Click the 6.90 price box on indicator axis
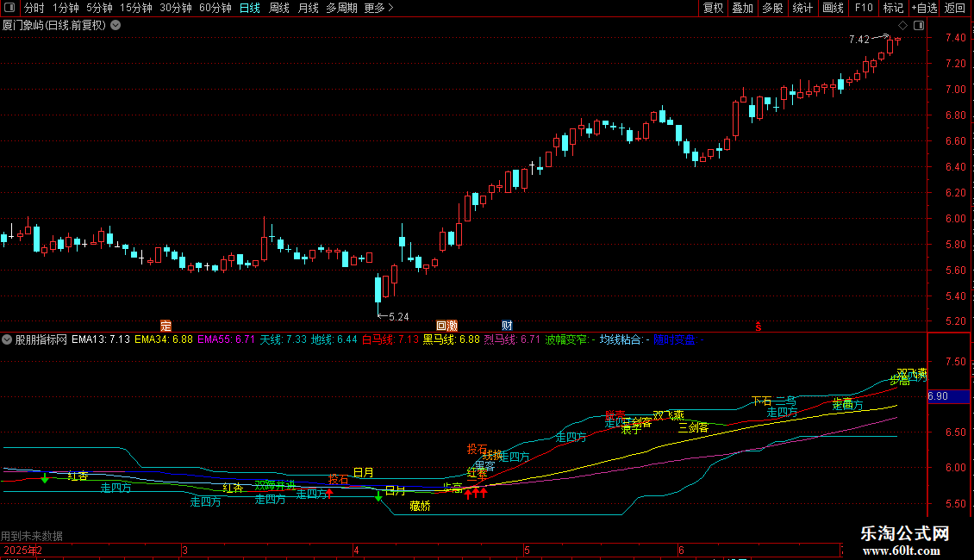974x560 pixels. [948, 396]
